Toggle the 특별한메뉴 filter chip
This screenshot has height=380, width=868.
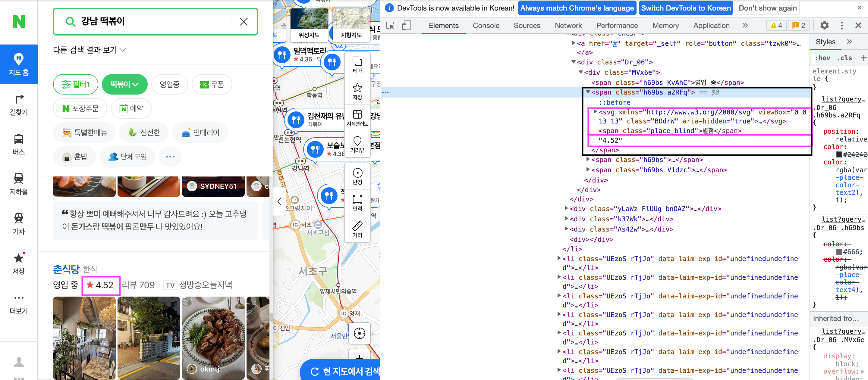[84, 132]
